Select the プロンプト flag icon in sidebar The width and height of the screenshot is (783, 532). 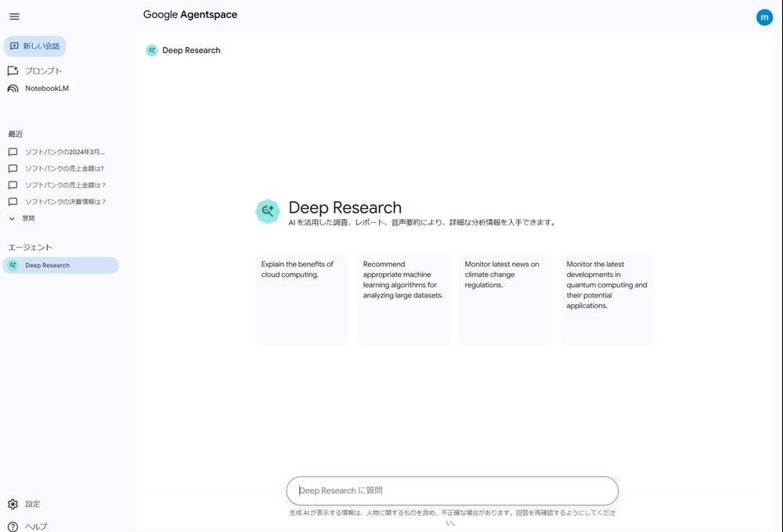pyautogui.click(x=13, y=70)
